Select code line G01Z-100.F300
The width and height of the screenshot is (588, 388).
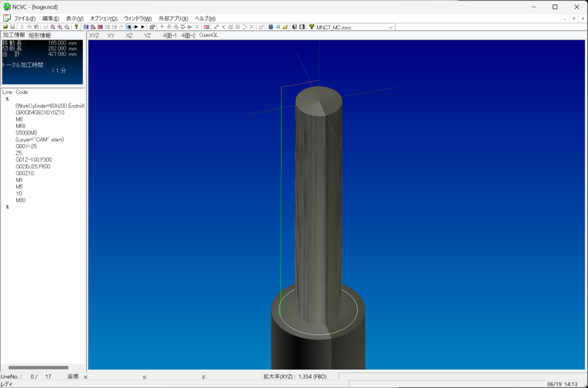click(34, 160)
